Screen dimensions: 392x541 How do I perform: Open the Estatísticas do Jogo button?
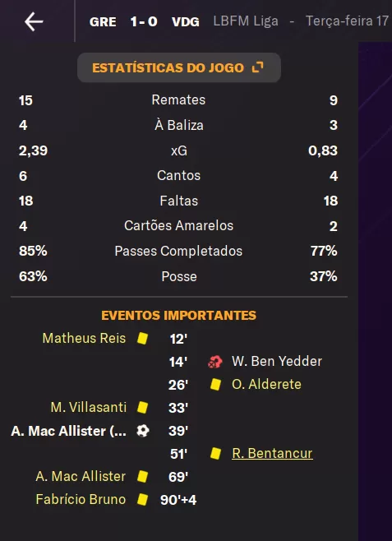coord(179,67)
